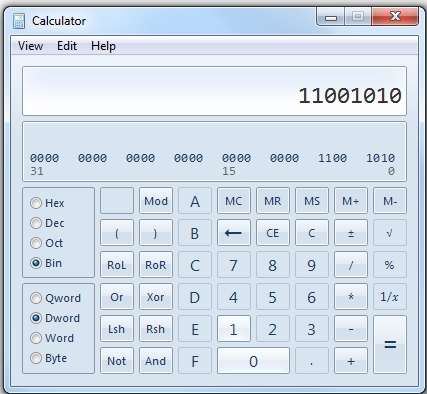Click the addition plus button
The height and width of the screenshot is (394, 427).
pyautogui.click(x=351, y=361)
